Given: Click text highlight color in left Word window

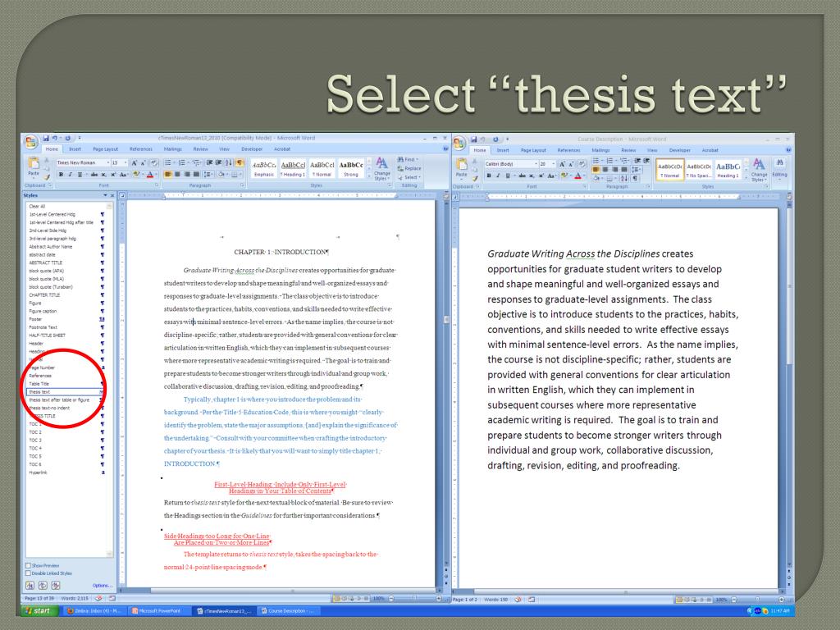Looking at the screenshot, I should click(x=137, y=175).
